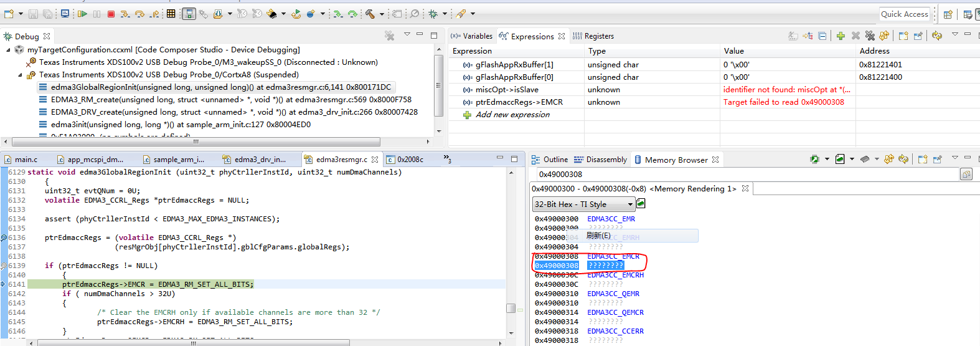Viewport: 980px width, 346px height.
Task: Click the Step Over toolbar icon
Action: coord(139,14)
